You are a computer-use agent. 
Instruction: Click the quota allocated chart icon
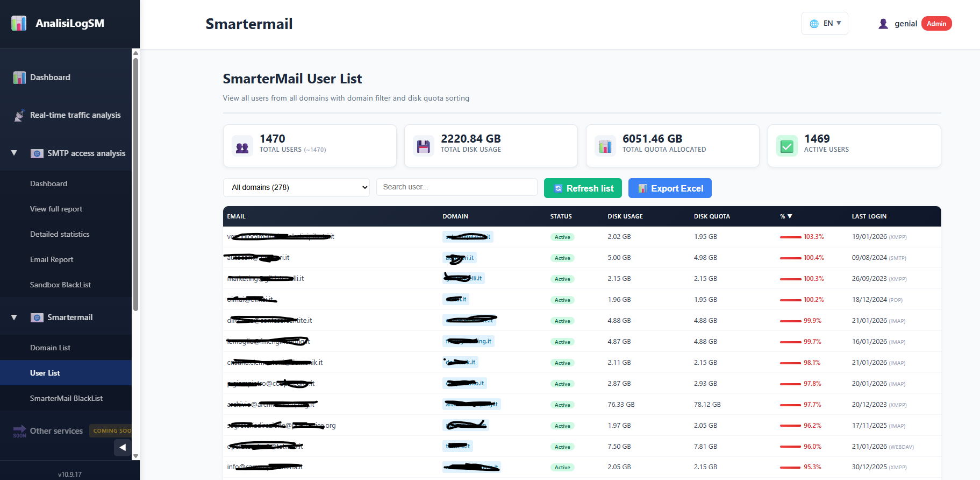coord(605,146)
